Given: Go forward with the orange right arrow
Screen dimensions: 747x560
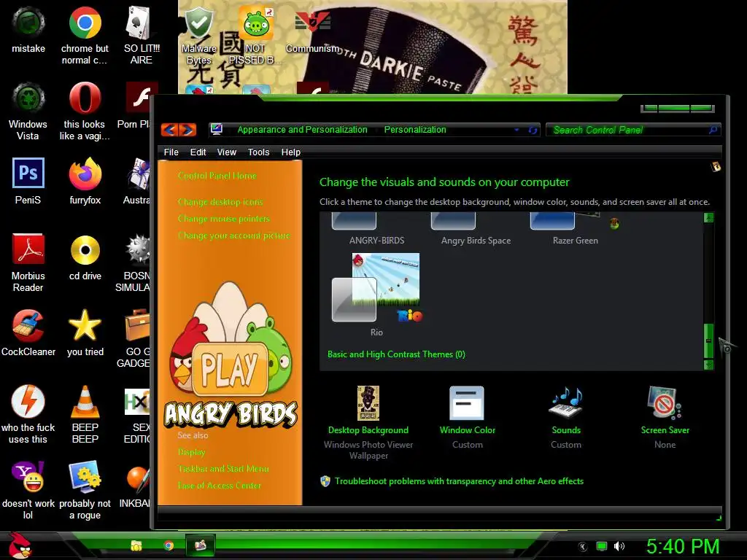Looking at the screenshot, I should pos(187,130).
